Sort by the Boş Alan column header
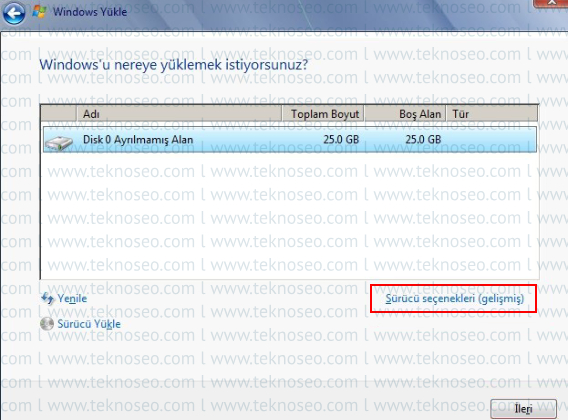 tap(405, 114)
